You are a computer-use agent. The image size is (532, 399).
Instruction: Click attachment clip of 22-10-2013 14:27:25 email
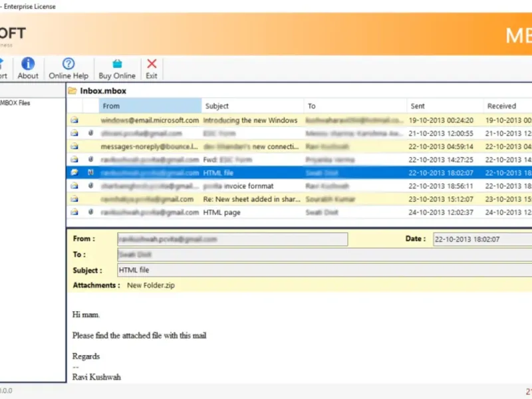tap(90, 159)
